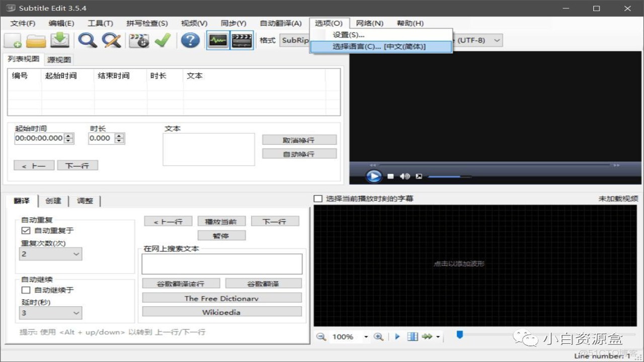Screen dimensions: 644x362
Task: Click the 起始时间 spinner arrows
Action: (69, 138)
